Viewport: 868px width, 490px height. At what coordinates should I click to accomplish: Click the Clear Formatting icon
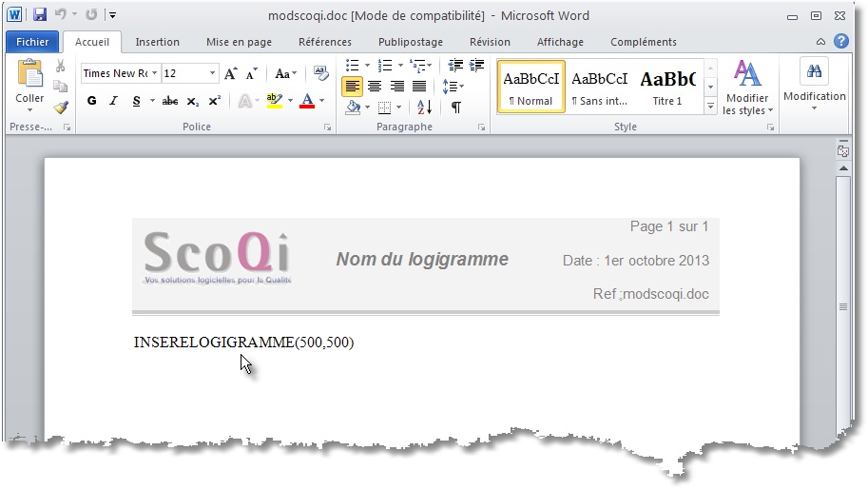[x=320, y=73]
